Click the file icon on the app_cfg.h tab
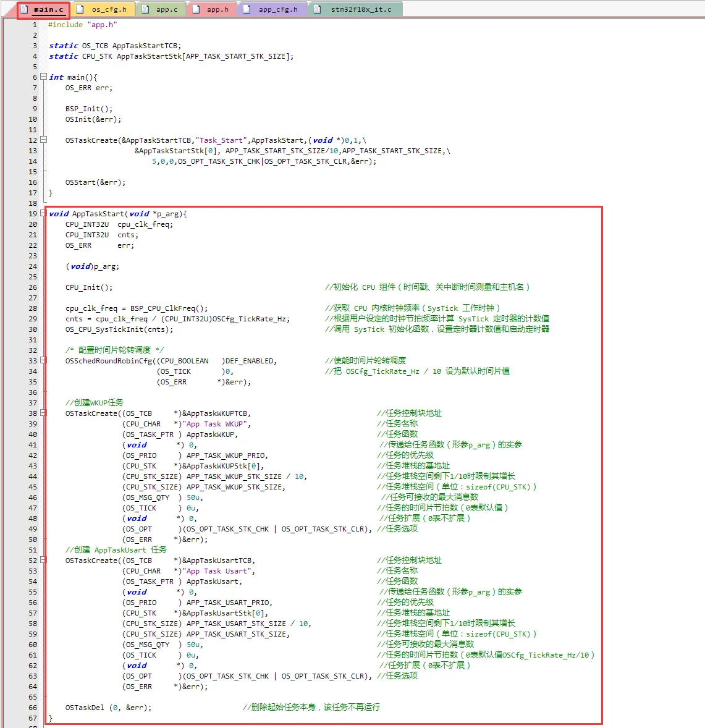The image size is (705, 728). (x=247, y=9)
